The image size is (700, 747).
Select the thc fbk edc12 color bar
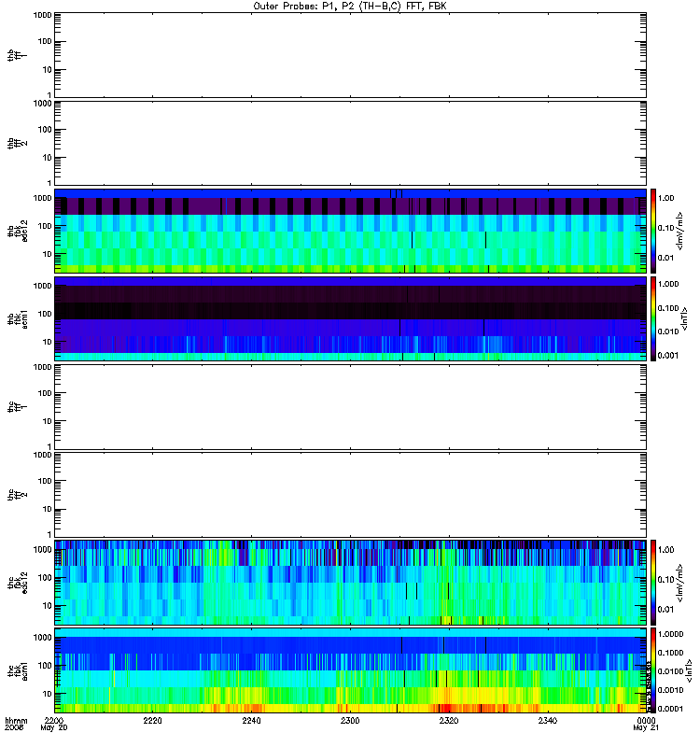pos(653,582)
